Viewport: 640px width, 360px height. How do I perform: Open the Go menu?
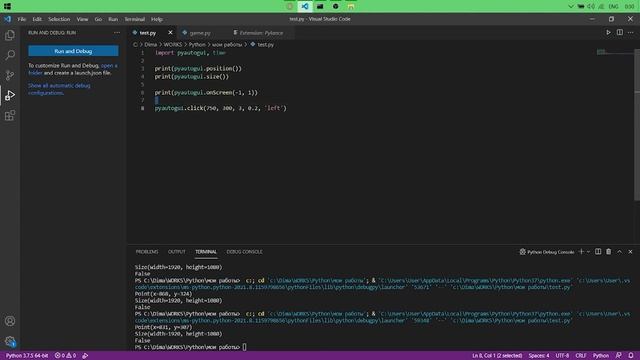point(98,19)
